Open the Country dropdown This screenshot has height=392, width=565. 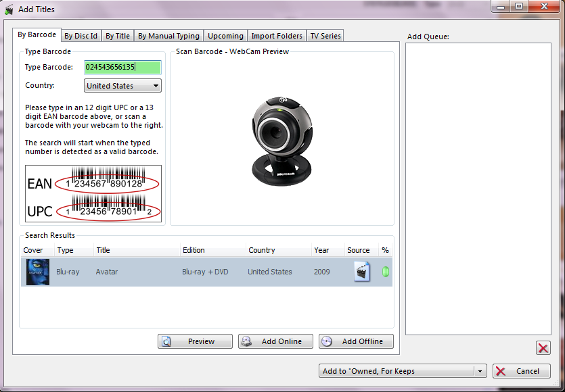pyautogui.click(x=122, y=86)
